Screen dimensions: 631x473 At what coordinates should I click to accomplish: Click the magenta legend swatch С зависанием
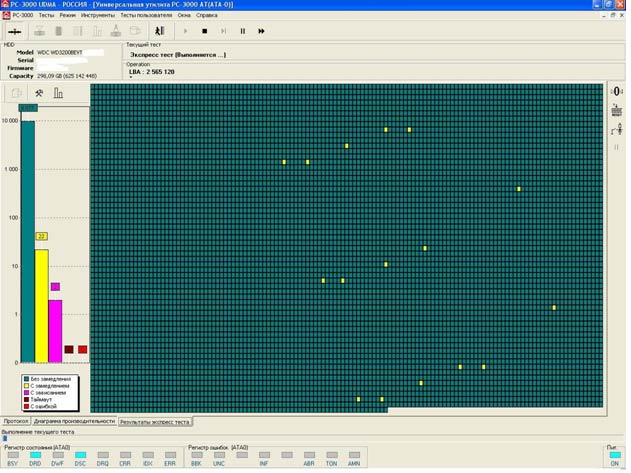[x=27, y=393]
